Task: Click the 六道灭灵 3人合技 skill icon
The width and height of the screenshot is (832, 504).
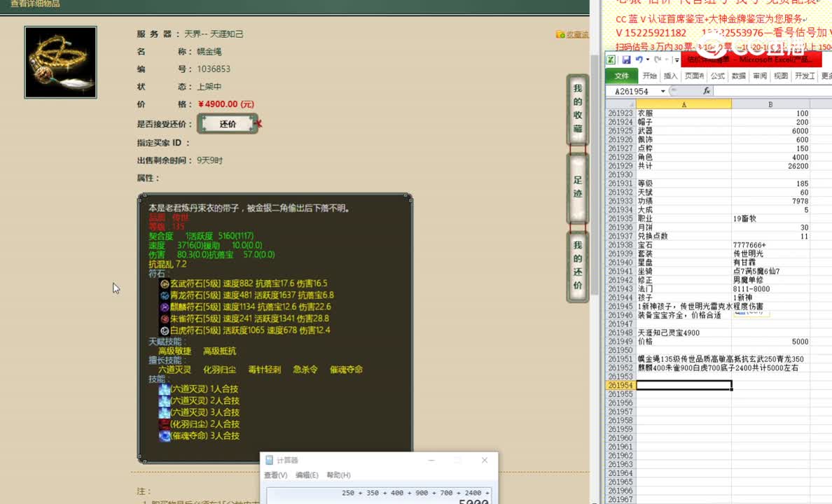Action: (x=165, y=412)
